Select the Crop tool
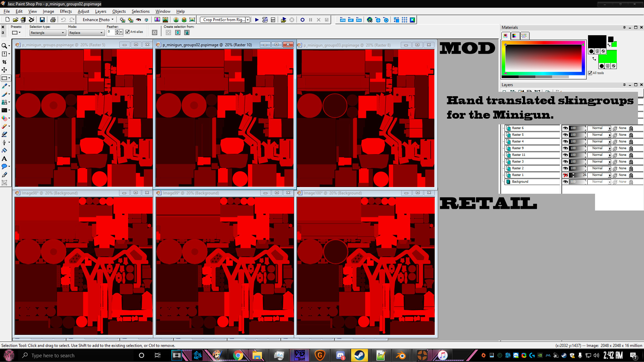 [x=5, y=62]
